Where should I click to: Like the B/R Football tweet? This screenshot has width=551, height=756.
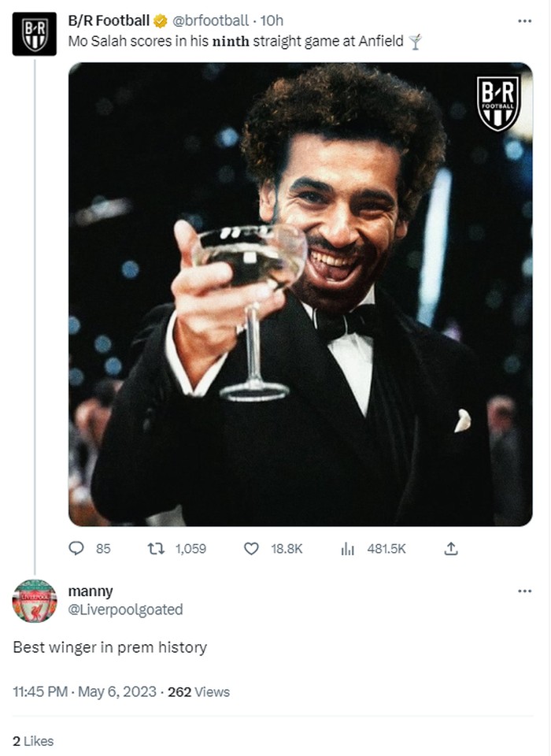[251, 549]
